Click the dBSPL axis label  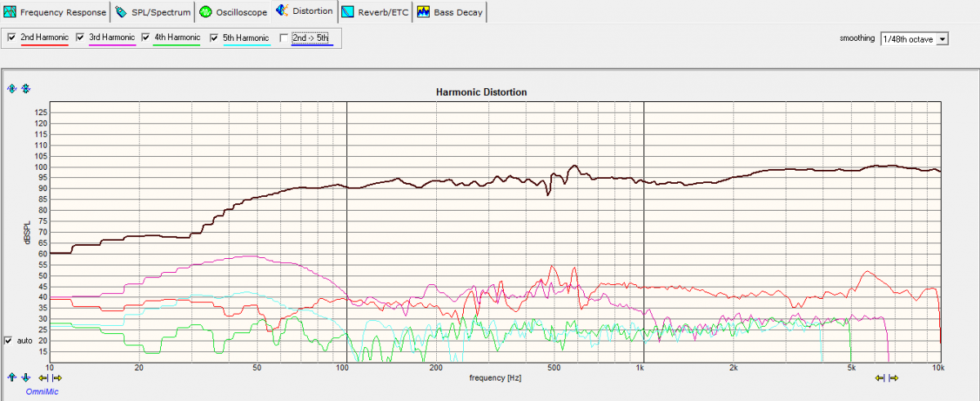(x=27, y=232)
